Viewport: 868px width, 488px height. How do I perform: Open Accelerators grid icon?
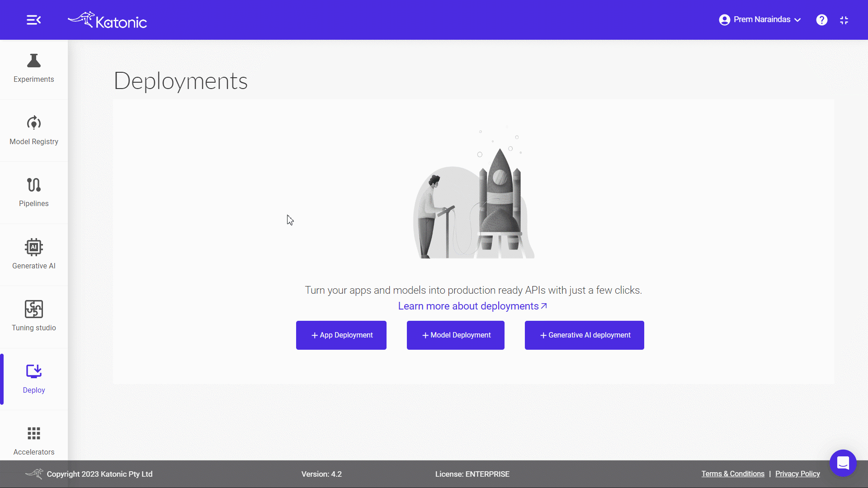[33, 433]
